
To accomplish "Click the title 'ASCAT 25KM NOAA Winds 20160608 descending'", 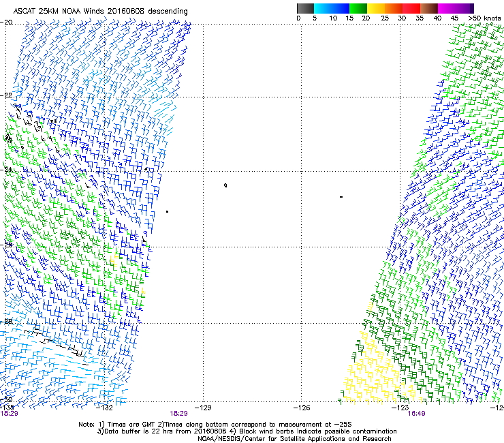I will tap(100, 11).
